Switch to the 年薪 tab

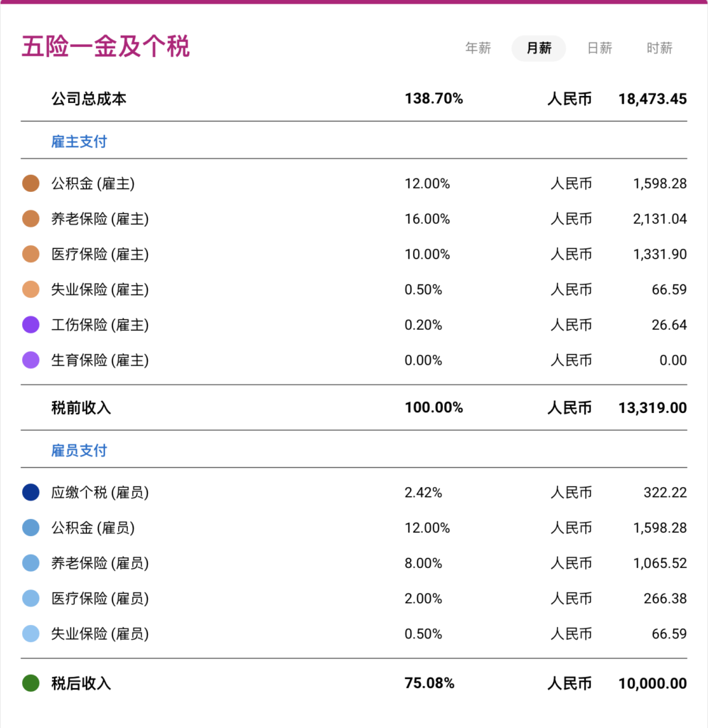coord(478,48)
